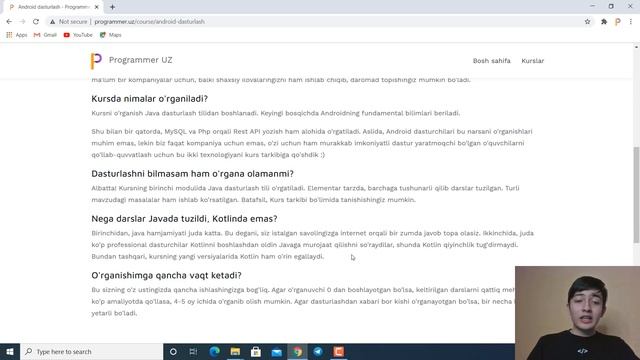Click heading Dasturlashni bilmasam ham o'rgana olamanmi?

(x=193, y=174)
